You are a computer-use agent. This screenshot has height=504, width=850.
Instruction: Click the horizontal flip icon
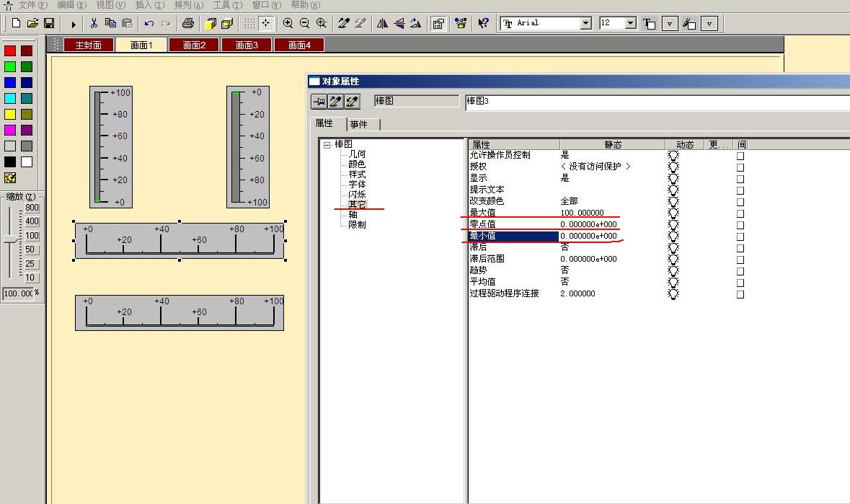click(382, 23)
